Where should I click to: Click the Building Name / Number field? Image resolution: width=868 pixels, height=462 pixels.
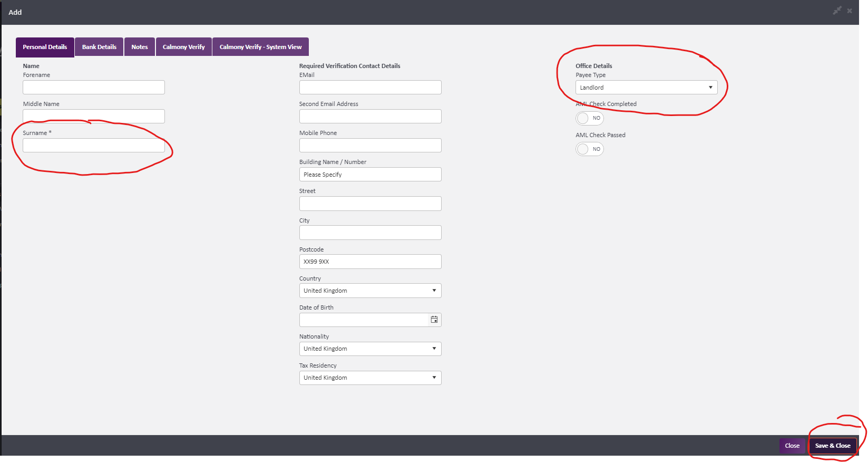coord(370,175)
